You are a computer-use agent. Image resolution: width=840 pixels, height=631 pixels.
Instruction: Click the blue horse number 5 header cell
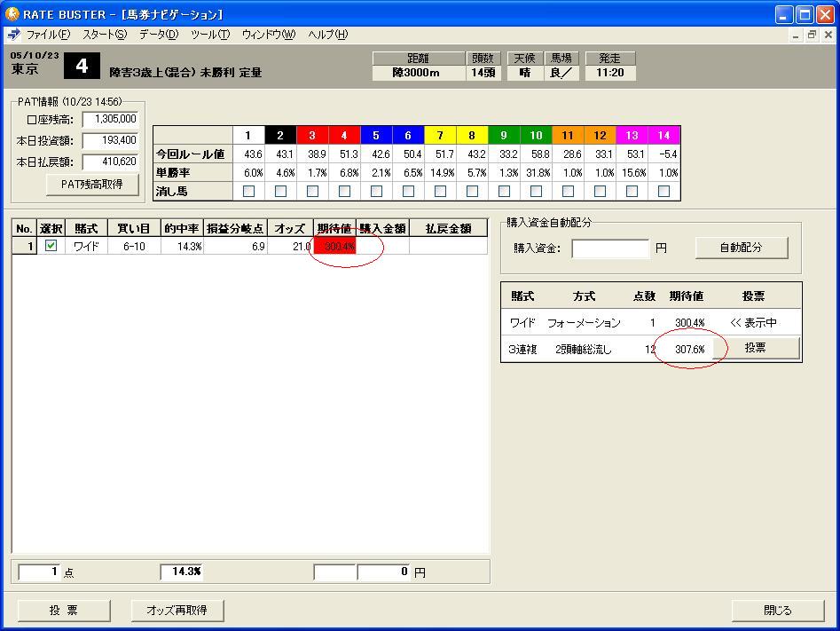[x=376, y=135]
